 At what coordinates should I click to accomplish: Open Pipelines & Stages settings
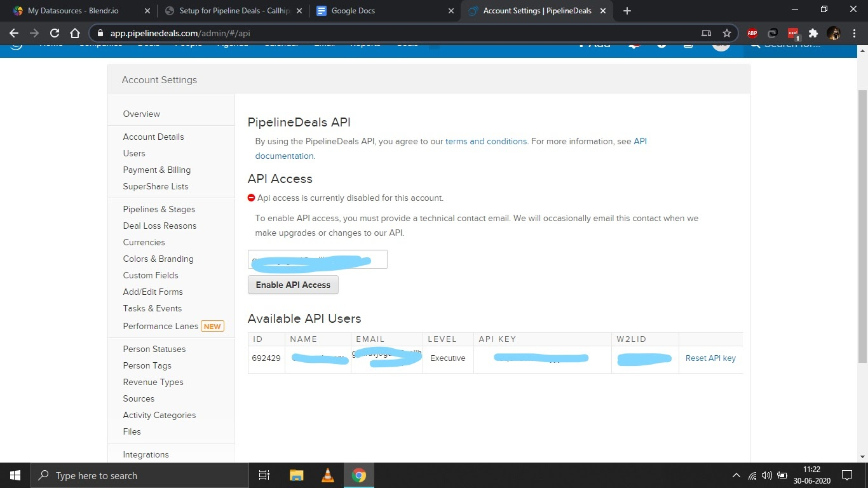click(159, 209)
